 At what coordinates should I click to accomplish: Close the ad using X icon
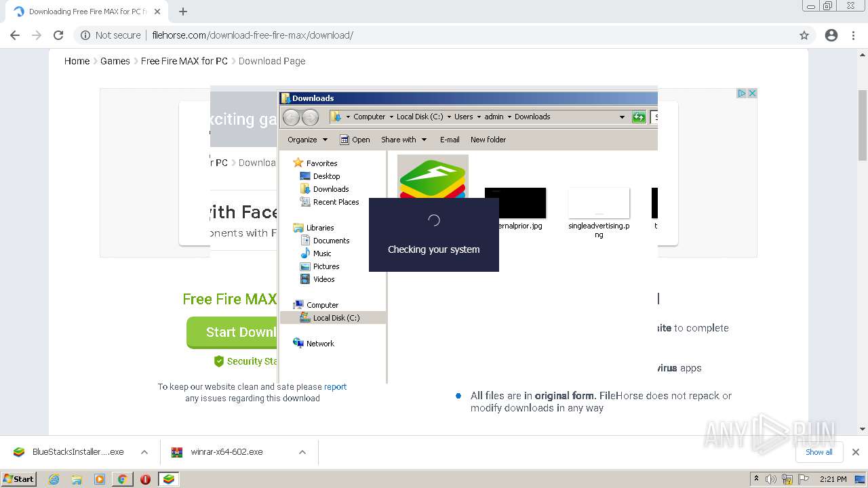[x=752, y=94]
